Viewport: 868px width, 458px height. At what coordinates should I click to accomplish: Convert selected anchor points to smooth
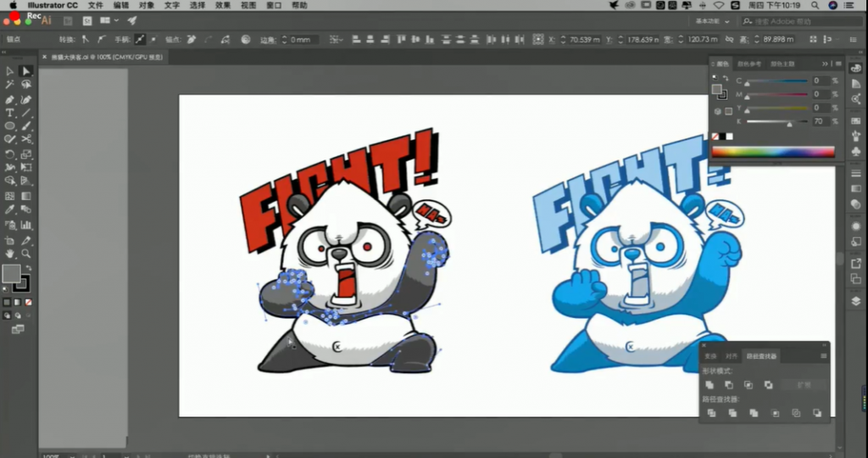pos(102,39)
